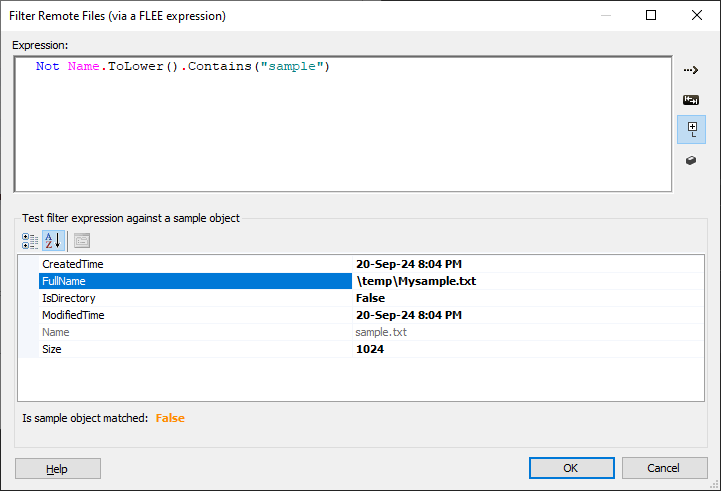Click the dotted arrow icon beside expression
Viewport: 721px width, 491px height.
pos(691,70)
